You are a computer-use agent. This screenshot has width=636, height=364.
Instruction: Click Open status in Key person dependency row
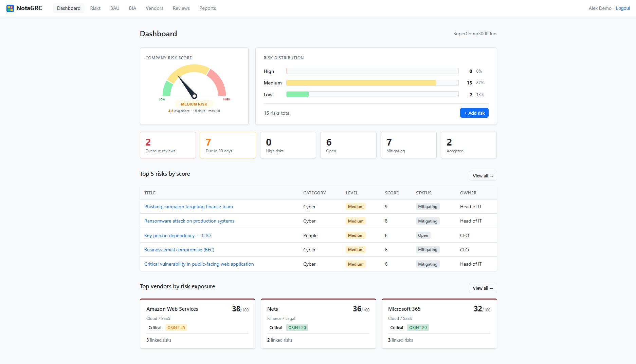423,235
